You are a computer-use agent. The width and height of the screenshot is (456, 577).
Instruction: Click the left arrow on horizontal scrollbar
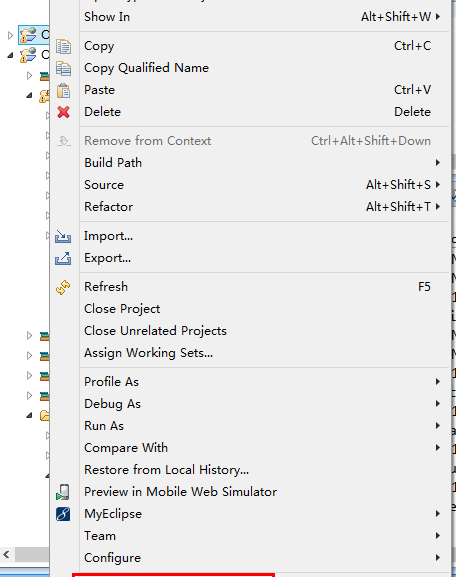(6, 554)
